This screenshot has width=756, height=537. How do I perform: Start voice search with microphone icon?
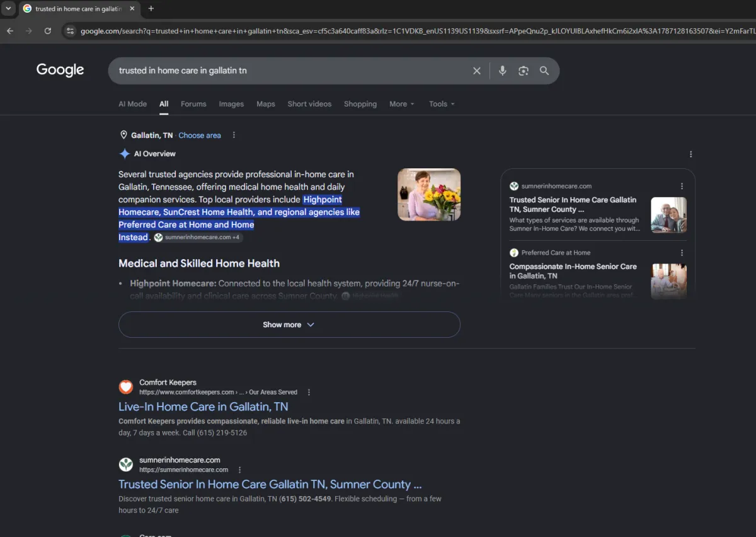coord(502,71)
